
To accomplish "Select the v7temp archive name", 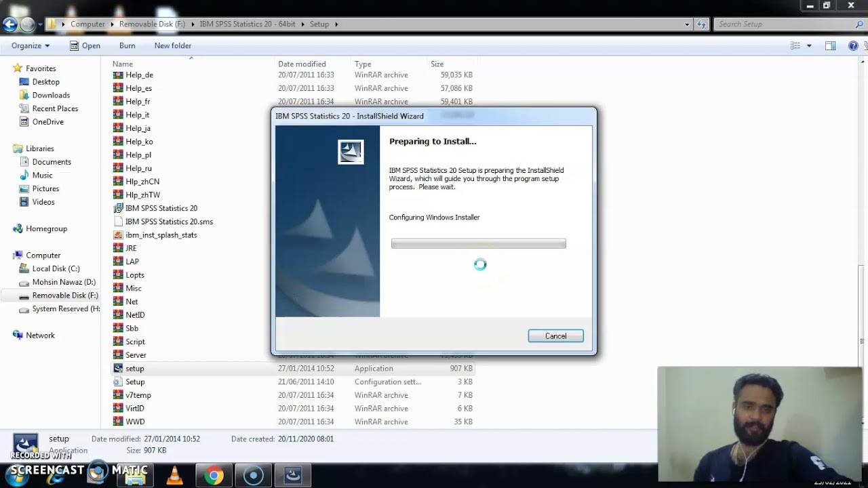I will [x=138, y=395].
